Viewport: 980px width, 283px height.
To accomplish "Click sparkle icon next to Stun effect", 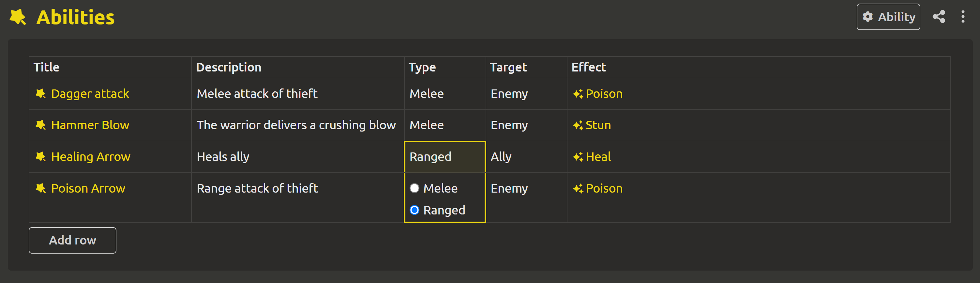I will [x=578, y=125].
